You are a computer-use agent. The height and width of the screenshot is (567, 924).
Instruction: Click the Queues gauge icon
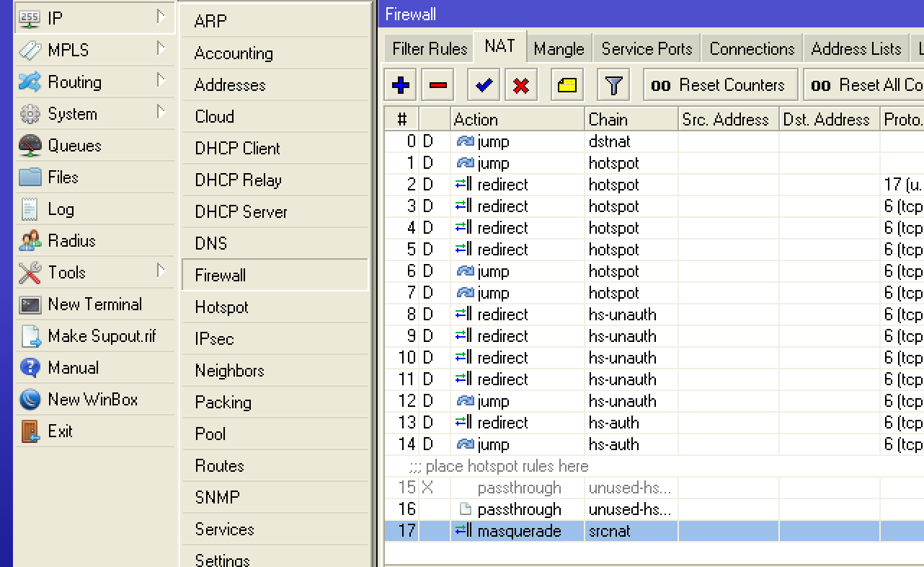coord(30,145)
